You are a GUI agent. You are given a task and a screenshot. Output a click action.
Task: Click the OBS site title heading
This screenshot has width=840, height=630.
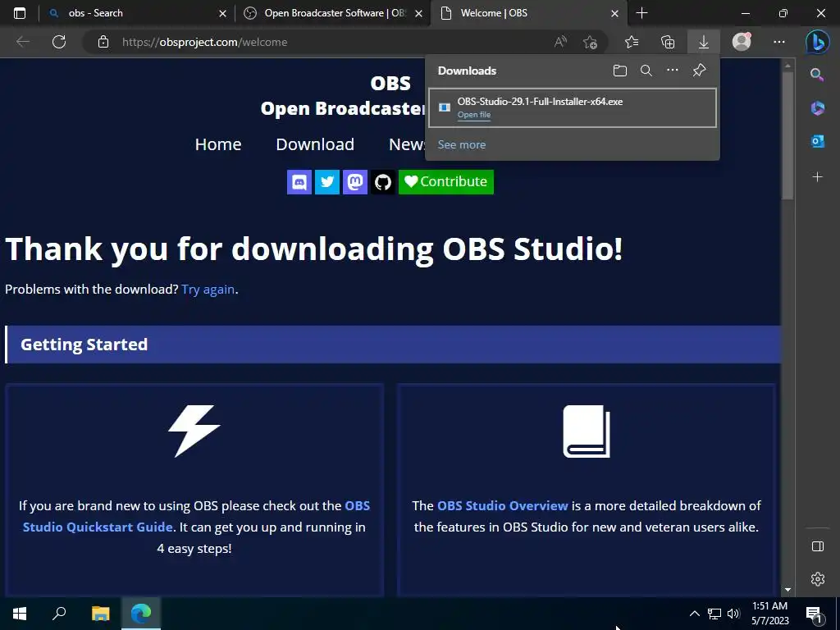click(390, 84)
